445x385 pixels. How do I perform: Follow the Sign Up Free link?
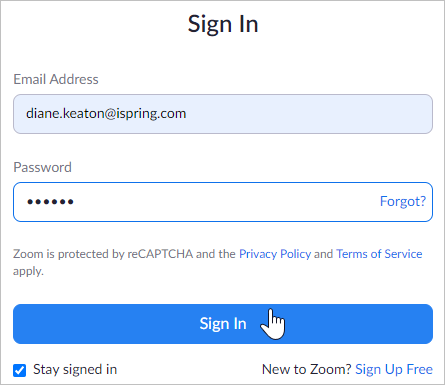tap(394, 369)
